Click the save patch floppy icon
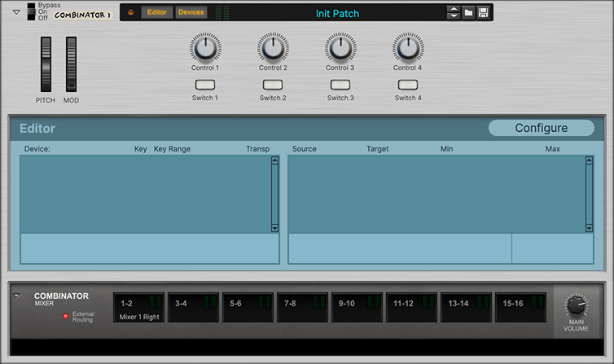This screenshot has width=614, height=364. click(x=483, y=12)
